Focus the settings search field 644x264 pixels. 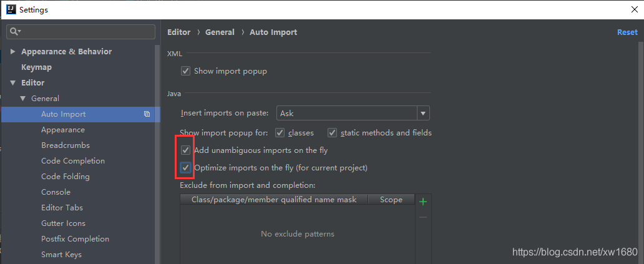(80, 32)
